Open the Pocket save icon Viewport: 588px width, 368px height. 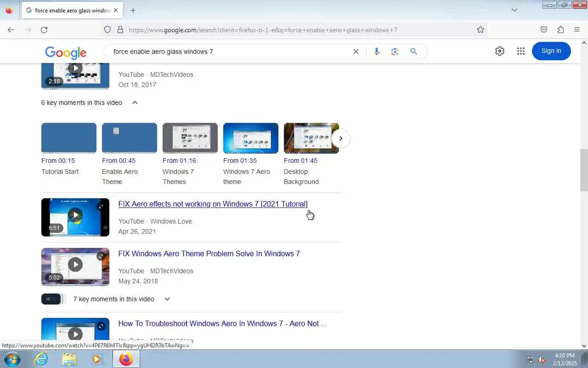click(x=544, y=30)
